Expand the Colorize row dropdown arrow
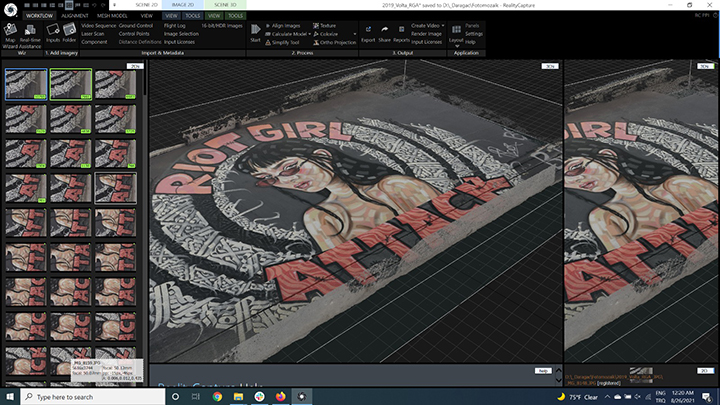This screenshot has height=405, width=720. point(354,34)
